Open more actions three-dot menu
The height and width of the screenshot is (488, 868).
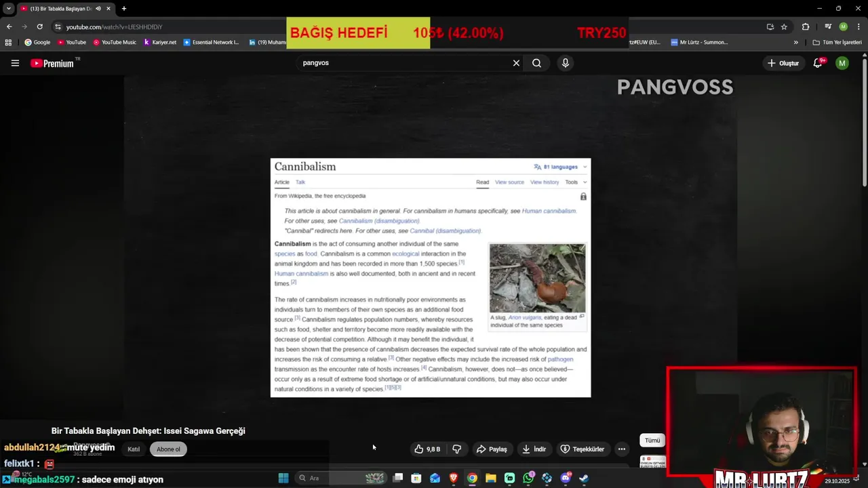pos(621,449)
